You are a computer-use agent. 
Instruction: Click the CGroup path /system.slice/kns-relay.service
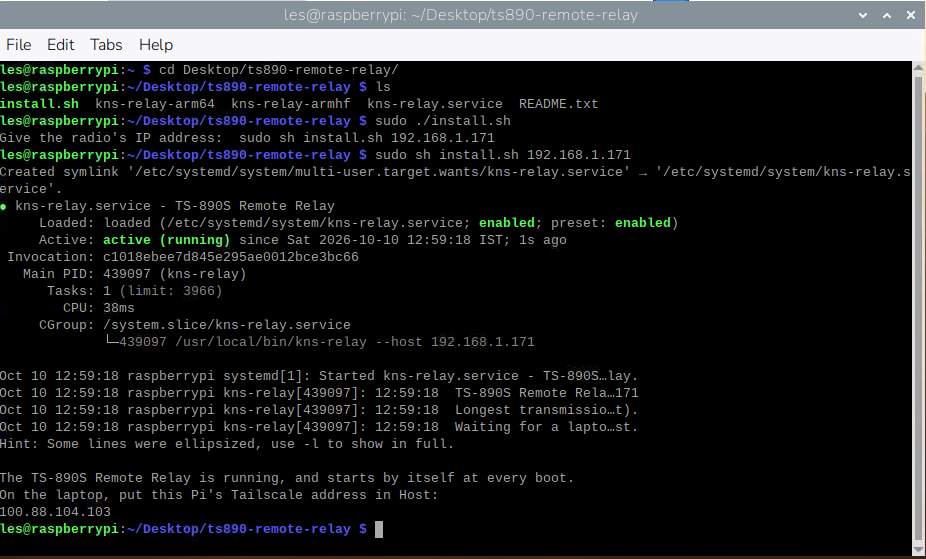[x=227, y=325]
